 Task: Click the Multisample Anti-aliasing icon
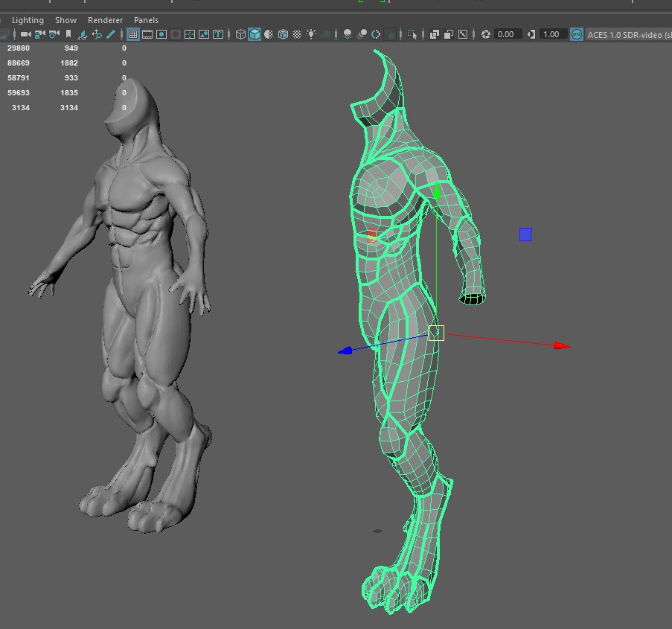point(376,34)
